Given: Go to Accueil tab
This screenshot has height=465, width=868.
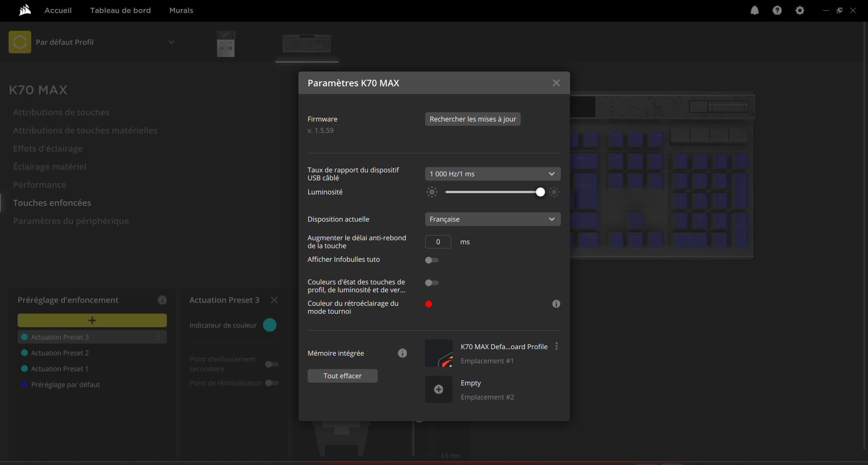Looking at the screenshot, I should pyautogui.click(x=58, y=10).
